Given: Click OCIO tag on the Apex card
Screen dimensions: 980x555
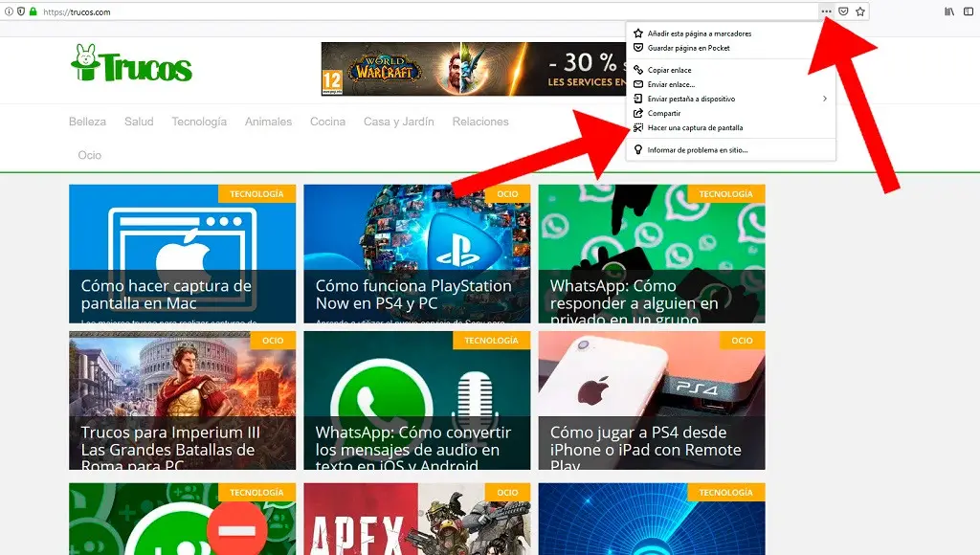Looking at the screenshot, I should (507, 493).
